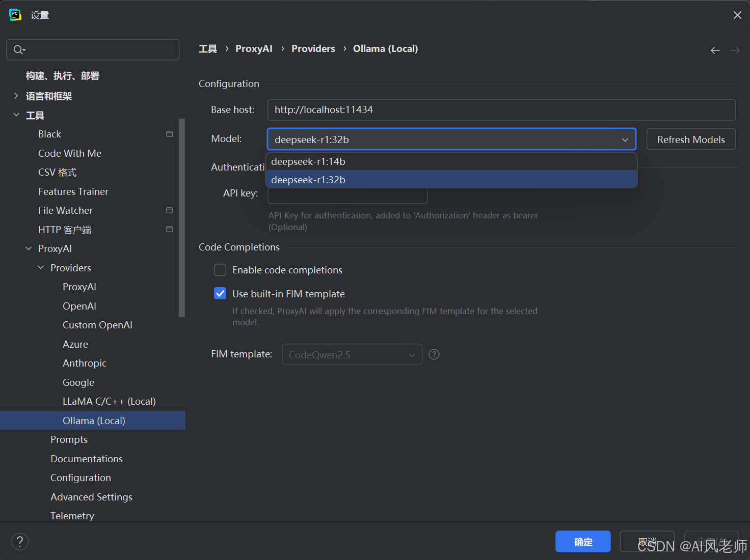Close the settings dialog
750x560 pixels.
pyautogui.click(x=737, y=15)
